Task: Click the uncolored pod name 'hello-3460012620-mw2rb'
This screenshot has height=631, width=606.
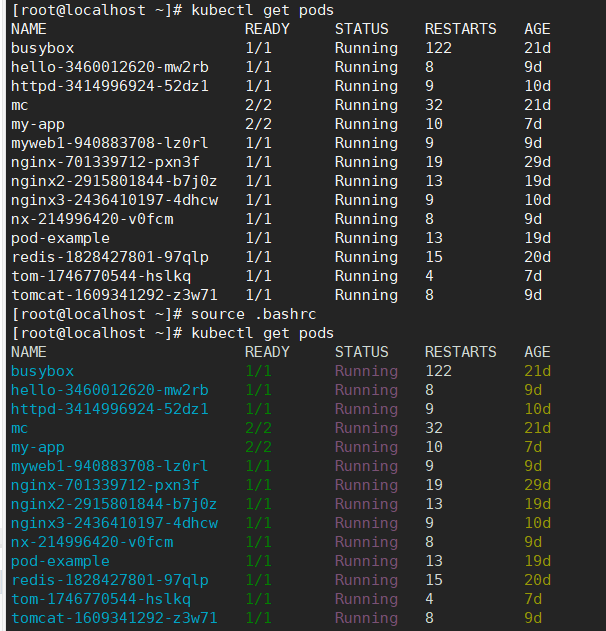Action: point(110,67)
